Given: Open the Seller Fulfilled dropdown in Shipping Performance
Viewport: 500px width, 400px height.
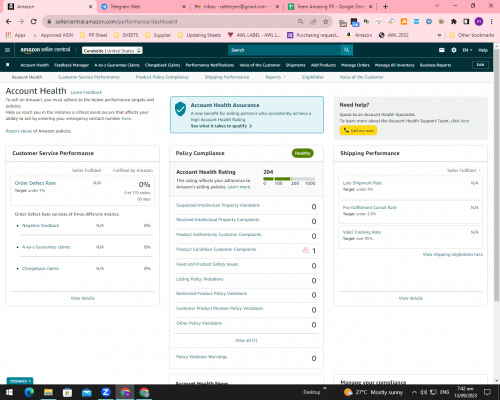Looking at the screenshot, I should [464, 170].
